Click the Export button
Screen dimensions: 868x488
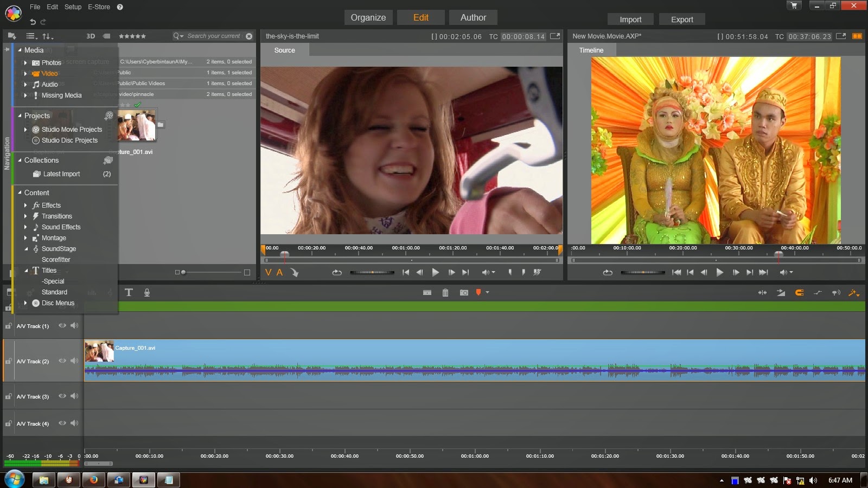pos(682,20)
